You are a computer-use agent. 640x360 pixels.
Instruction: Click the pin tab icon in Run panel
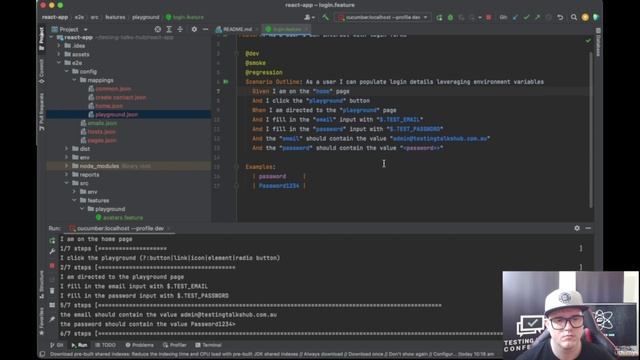52,319
